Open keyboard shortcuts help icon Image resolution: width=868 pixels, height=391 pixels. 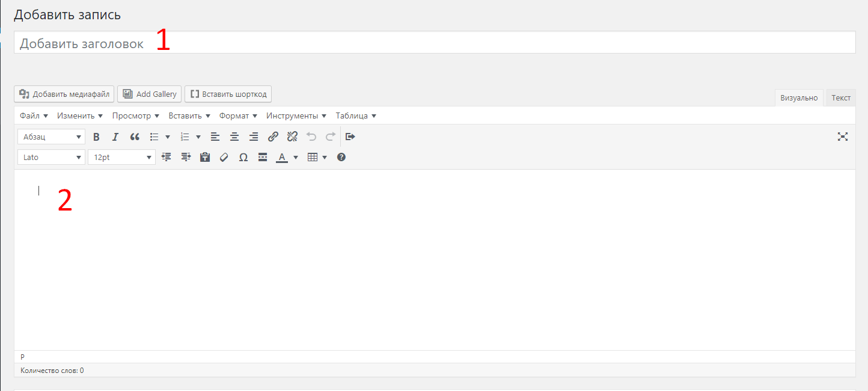point(341,158)
